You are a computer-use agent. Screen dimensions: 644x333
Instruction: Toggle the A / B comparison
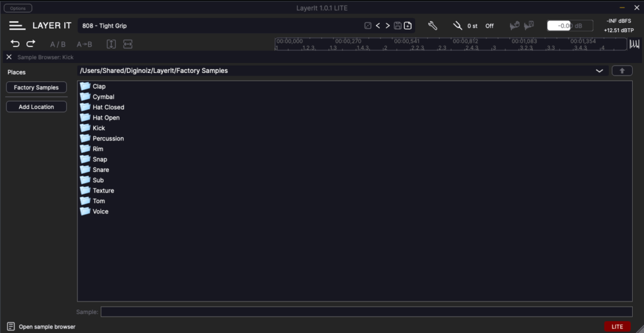click(58, 45)
